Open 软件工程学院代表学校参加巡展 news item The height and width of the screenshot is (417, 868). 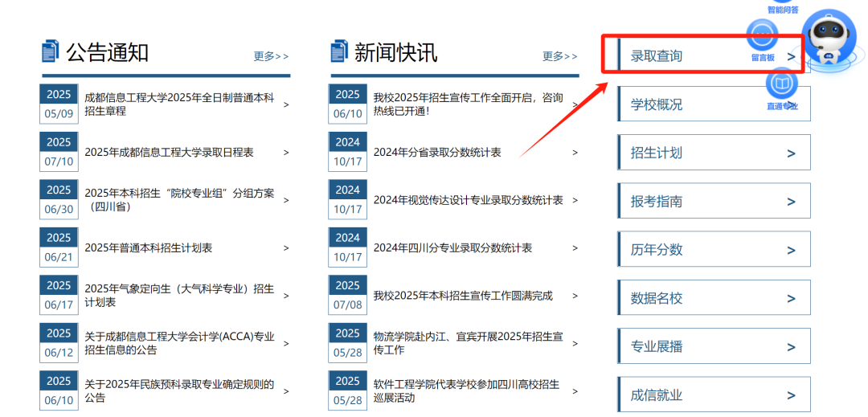pyautogui.click(x=467, y=391)
